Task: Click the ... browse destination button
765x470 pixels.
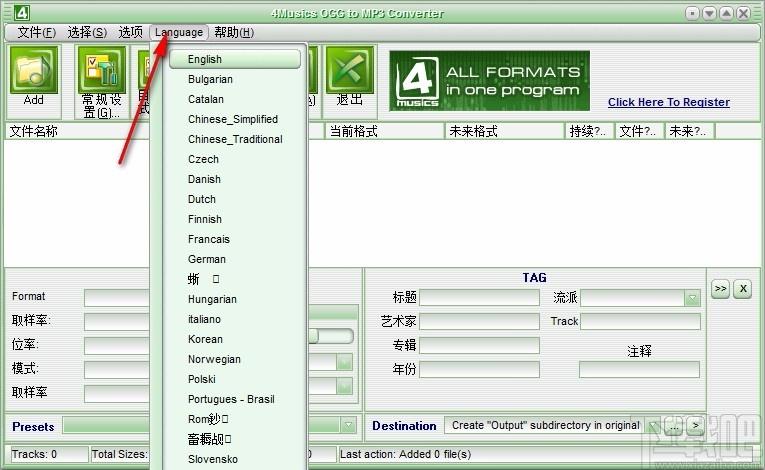Action: pos(674,426)
